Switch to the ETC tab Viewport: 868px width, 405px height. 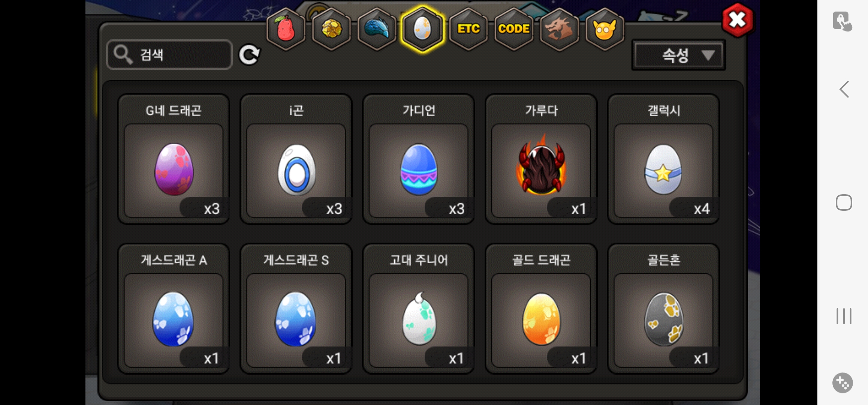pos(468,29)
